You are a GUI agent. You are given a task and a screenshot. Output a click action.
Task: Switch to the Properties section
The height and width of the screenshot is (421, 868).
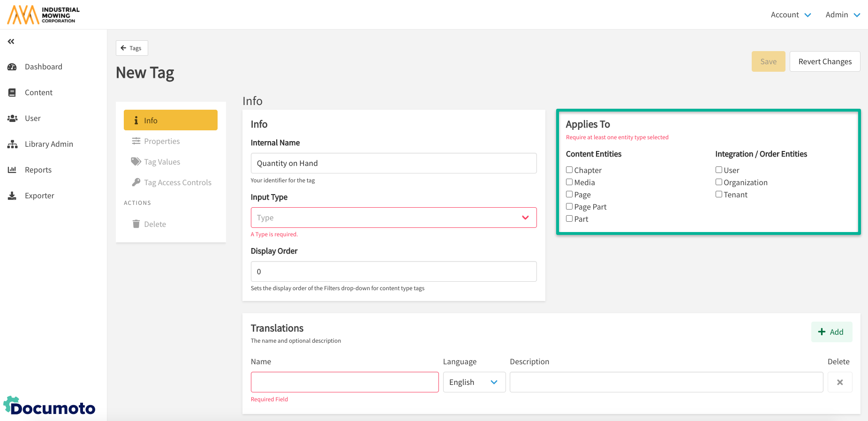click(161, 141)
